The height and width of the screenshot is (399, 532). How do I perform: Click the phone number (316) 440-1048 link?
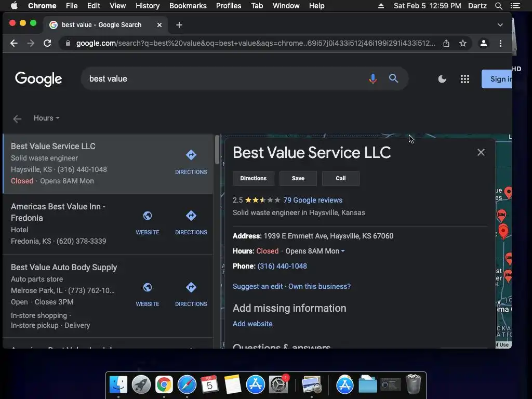click(282, 266)
